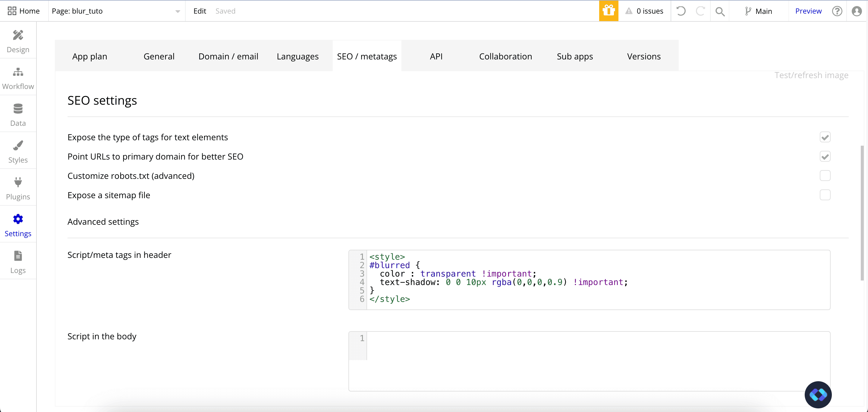Switch to the API tab
The height and width of the screenshot is (412, 868).
click(436, 56)
